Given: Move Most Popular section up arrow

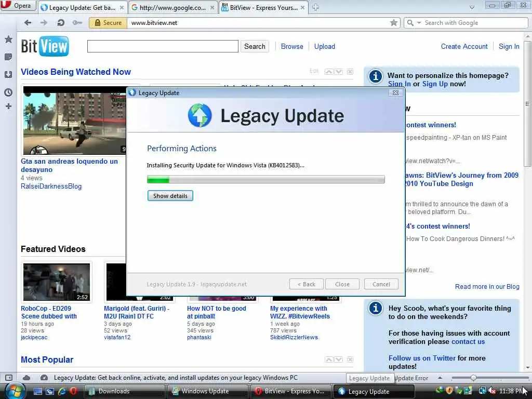Looking at the screenshot, I should tap(329, 360).
